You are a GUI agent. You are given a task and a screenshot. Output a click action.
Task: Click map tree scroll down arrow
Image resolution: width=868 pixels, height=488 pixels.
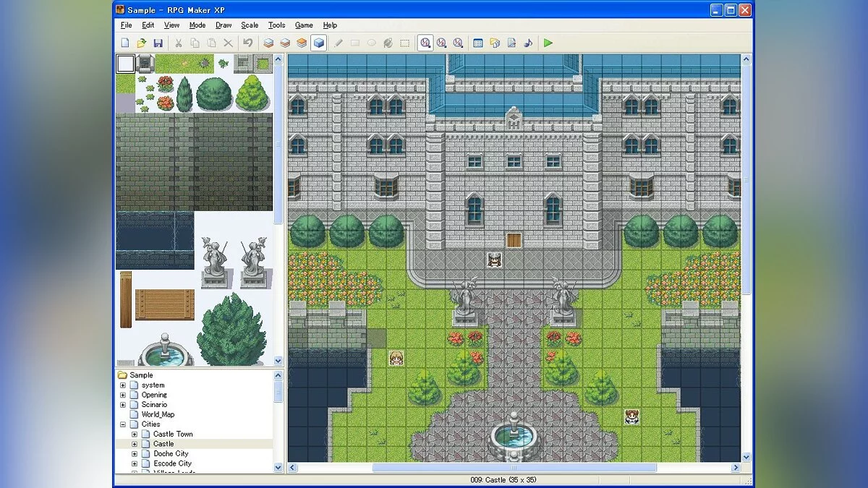click(x=278, y=467)
